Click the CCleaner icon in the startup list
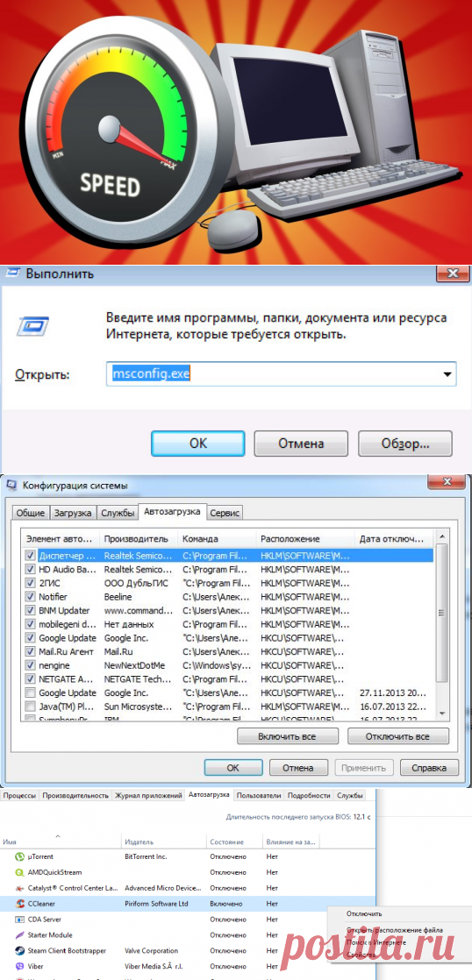 pyautogui.click(x=18, y=903)
